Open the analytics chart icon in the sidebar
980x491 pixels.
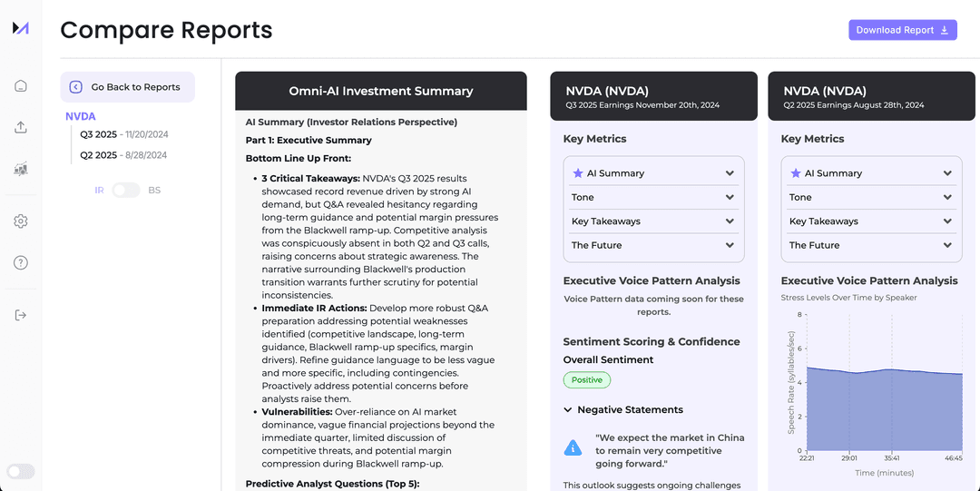[21, 169]
